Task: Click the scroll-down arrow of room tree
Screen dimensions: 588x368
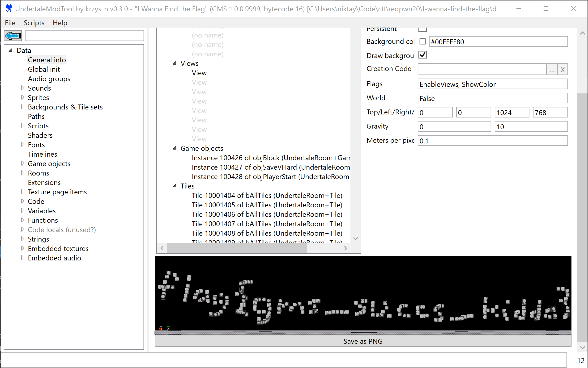Action: 356,238
